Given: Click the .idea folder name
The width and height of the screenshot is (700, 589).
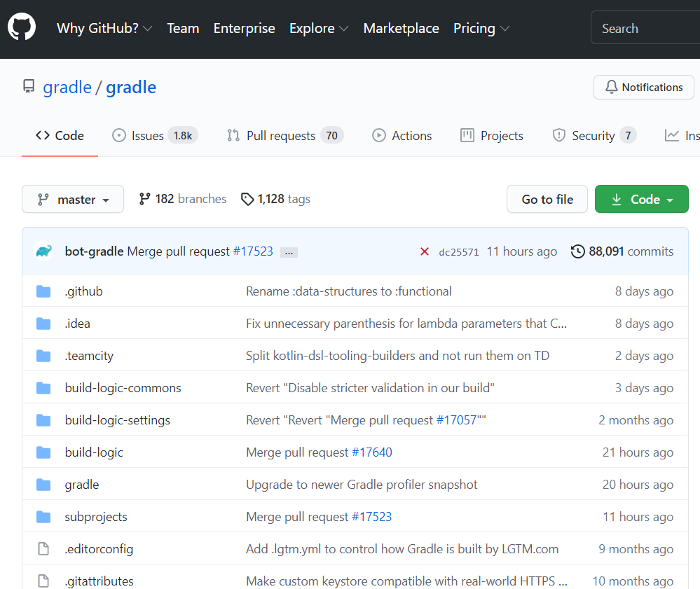Looking at the screenshot, I should coord(77,324).
